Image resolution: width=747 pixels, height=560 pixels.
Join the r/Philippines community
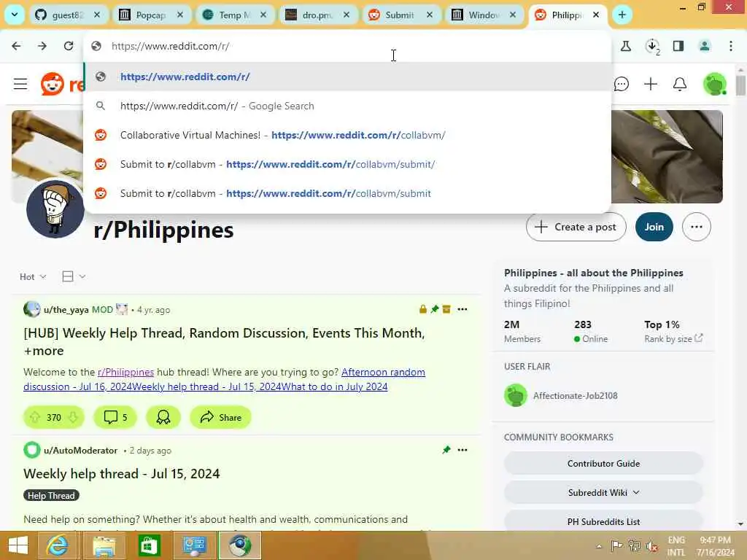point(654,227)
